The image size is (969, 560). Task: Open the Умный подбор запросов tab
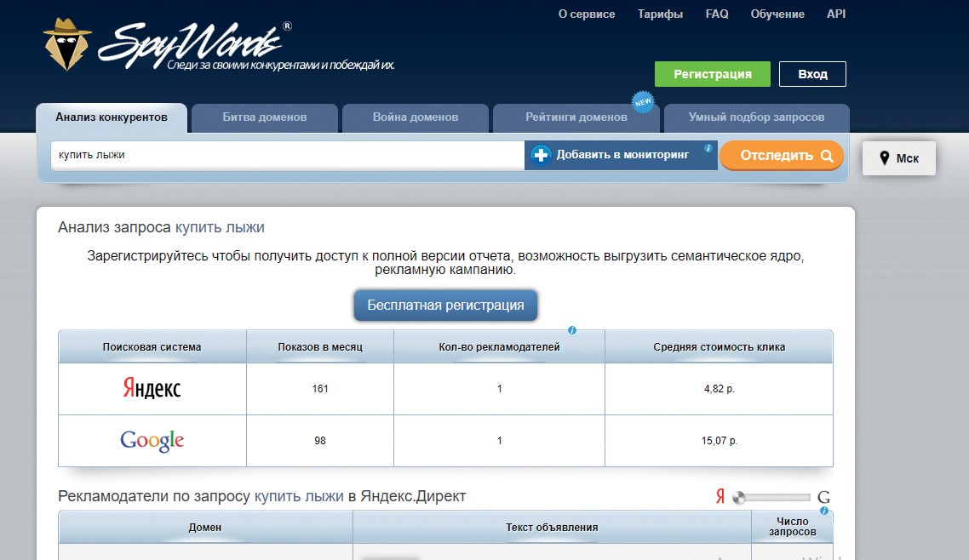coord(756,117)
